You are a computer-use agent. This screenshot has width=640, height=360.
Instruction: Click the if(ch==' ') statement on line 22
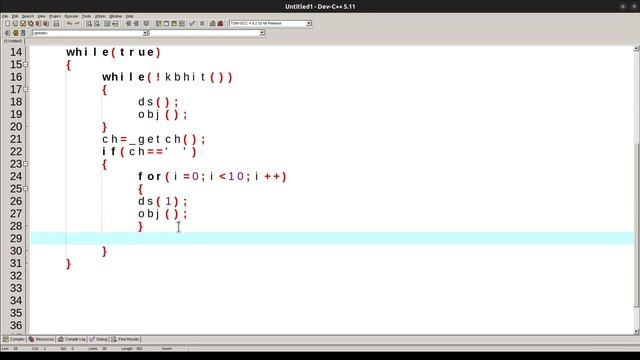149,152
